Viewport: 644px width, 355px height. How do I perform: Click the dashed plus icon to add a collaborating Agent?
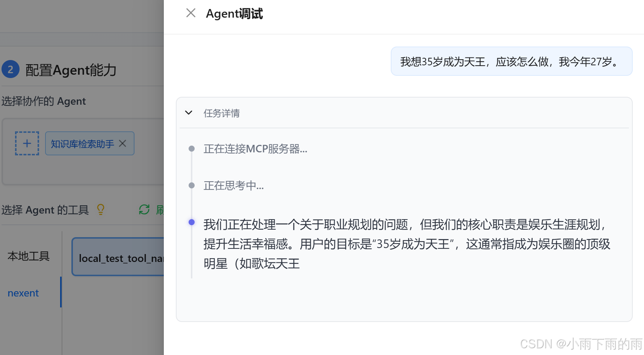coord(27,143)
